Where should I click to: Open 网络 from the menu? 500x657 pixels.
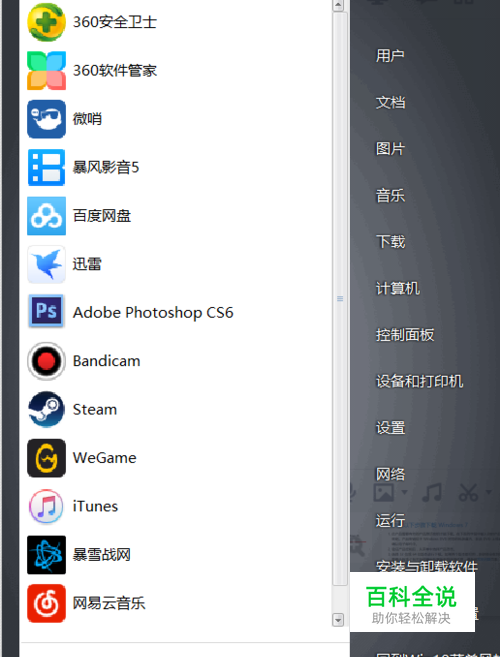coord(390,474)
